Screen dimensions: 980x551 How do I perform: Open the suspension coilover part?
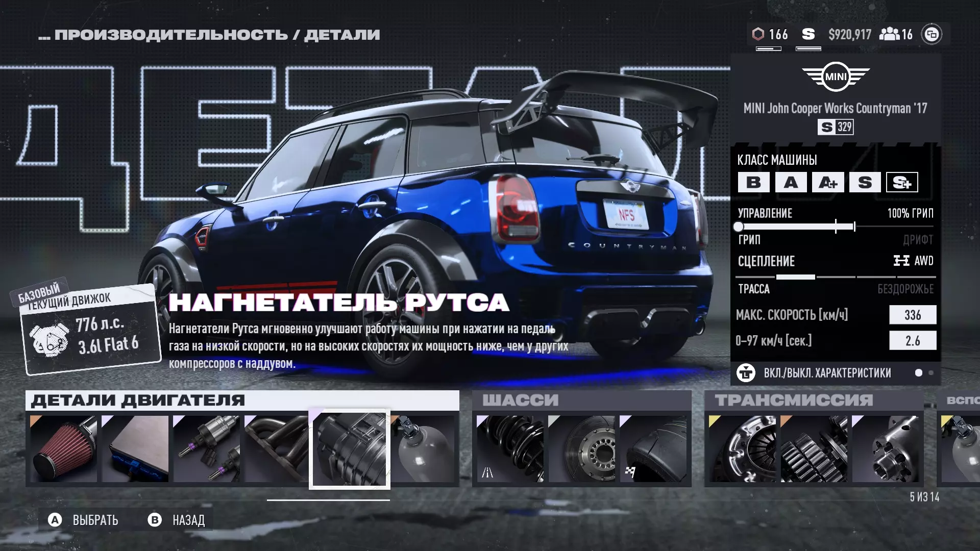pyautogui.click(x=510, y=448)
